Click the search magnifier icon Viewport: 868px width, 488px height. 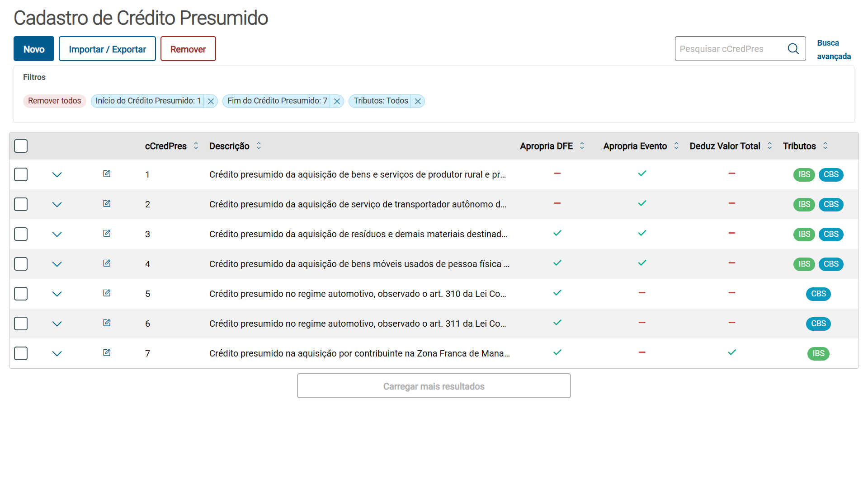click(793, 49)
